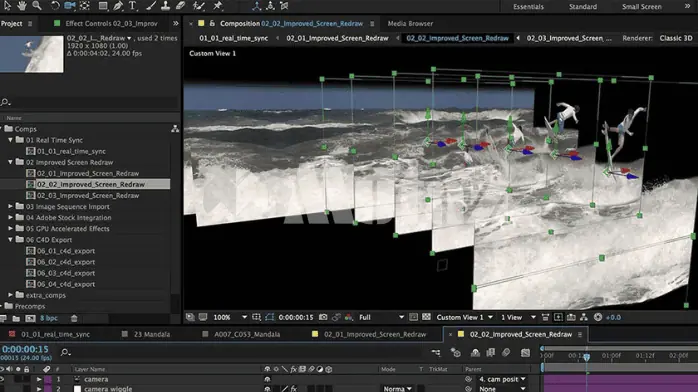Toggle fx switch on camera wiggle layer
The height and width of the screenshot is (392, 698).
coord(294,389)
